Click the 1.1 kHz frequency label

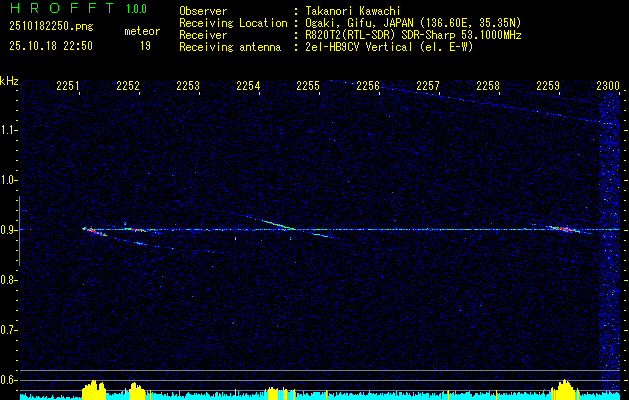pos(9,130)
